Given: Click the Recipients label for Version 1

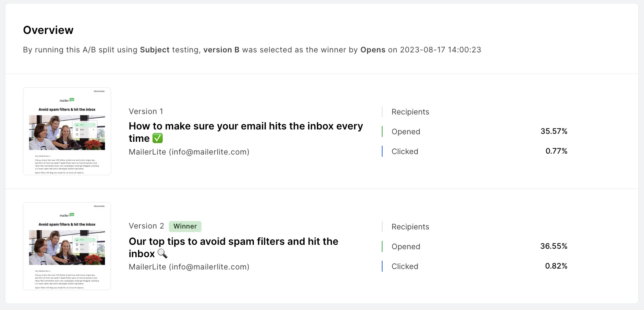Looking at the screenshot, I should coord(410,112).
